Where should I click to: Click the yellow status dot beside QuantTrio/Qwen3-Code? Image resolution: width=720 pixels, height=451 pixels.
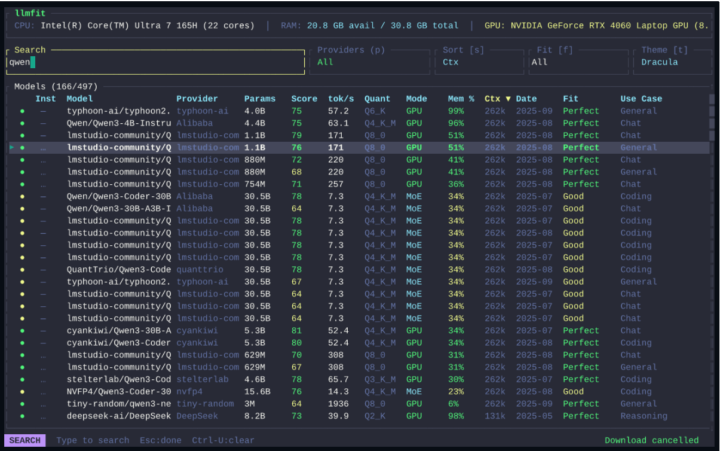(22, 269)
